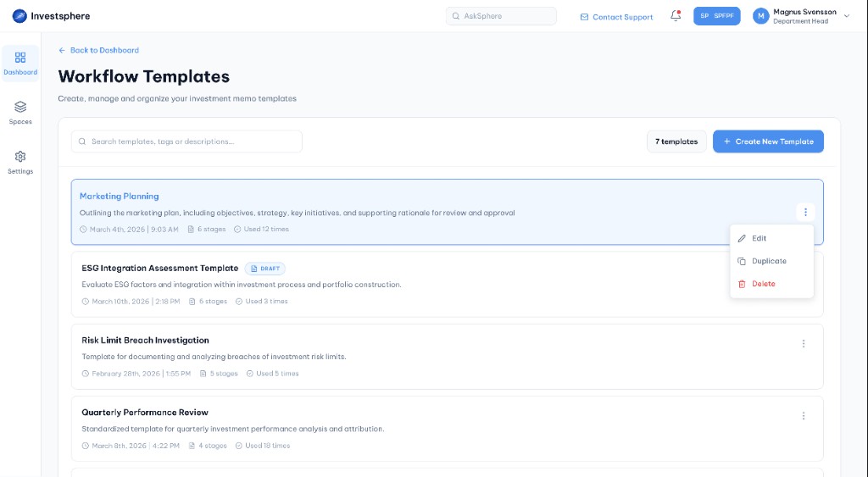Click usage check icon on Risk Limit Breach card
This screenshot has width=868, height=477.
(x=250, y=374)
